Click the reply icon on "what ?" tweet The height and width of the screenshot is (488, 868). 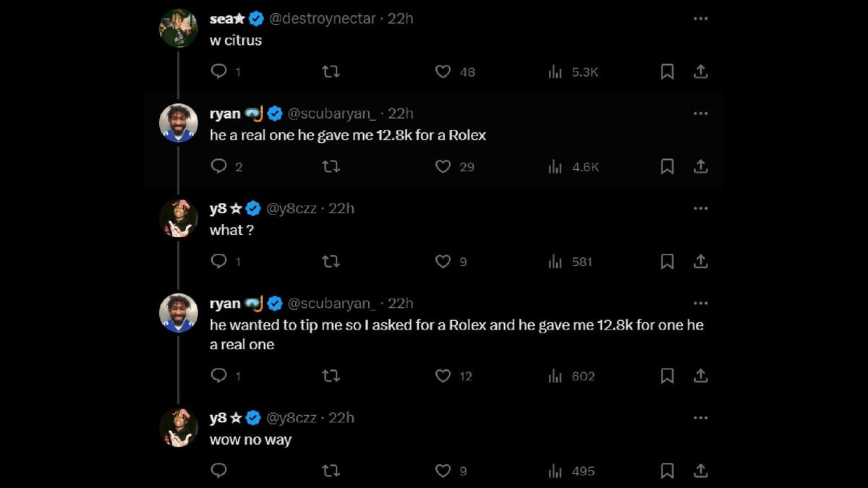pos(219,261)
